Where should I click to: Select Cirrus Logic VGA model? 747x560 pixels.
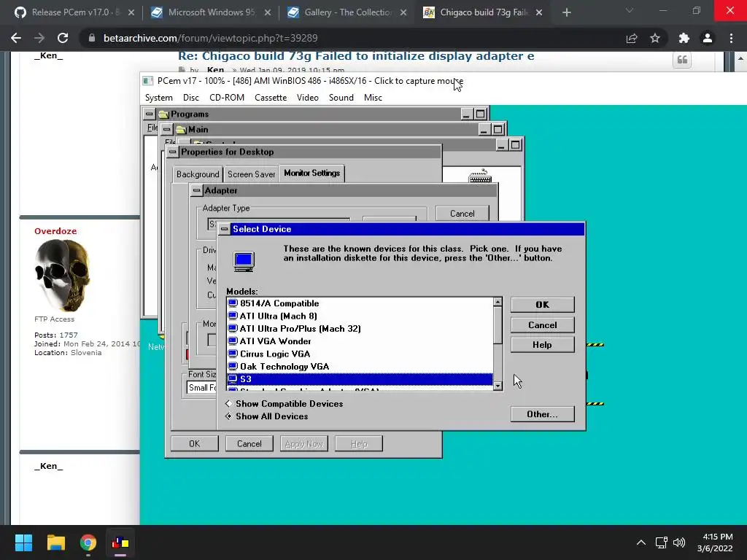[x=360, y=354]
